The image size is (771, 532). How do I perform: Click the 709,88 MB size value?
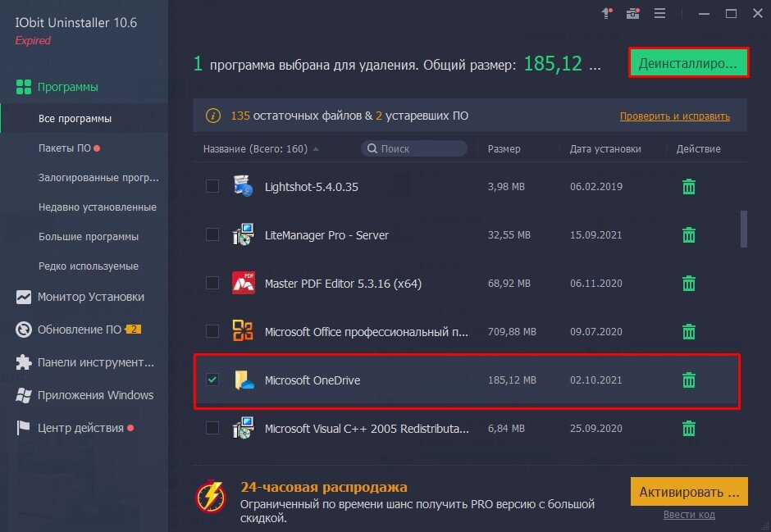(x=512, y=332)
